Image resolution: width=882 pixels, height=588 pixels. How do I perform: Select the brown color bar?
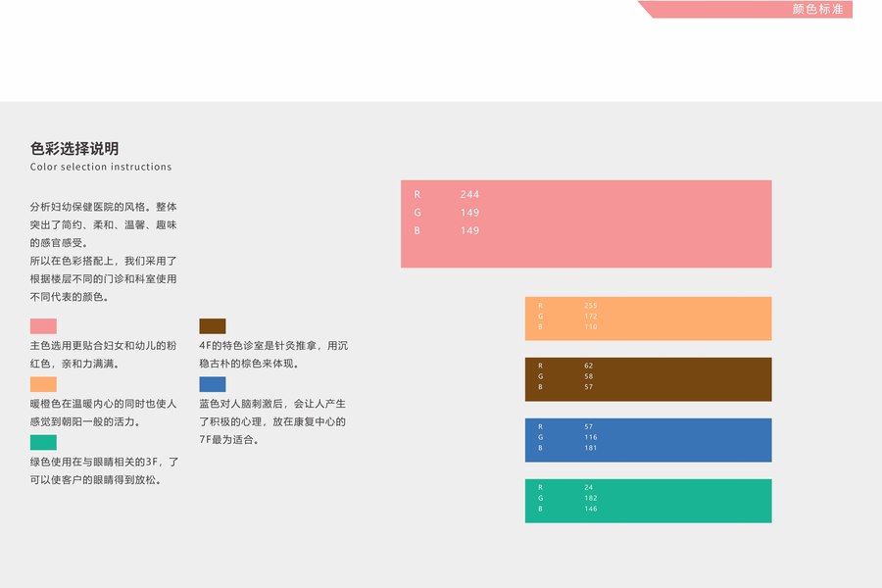[649, 379]
